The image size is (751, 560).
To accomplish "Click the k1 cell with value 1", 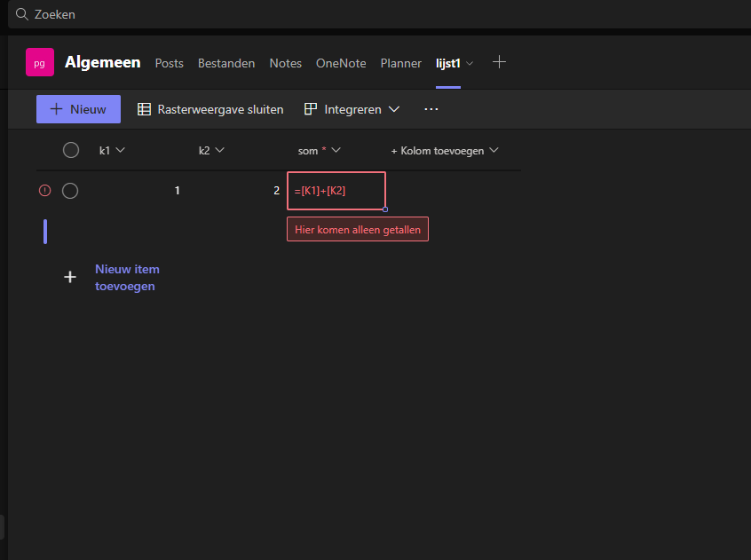I will pyautogui.click(x=137, y=191).
